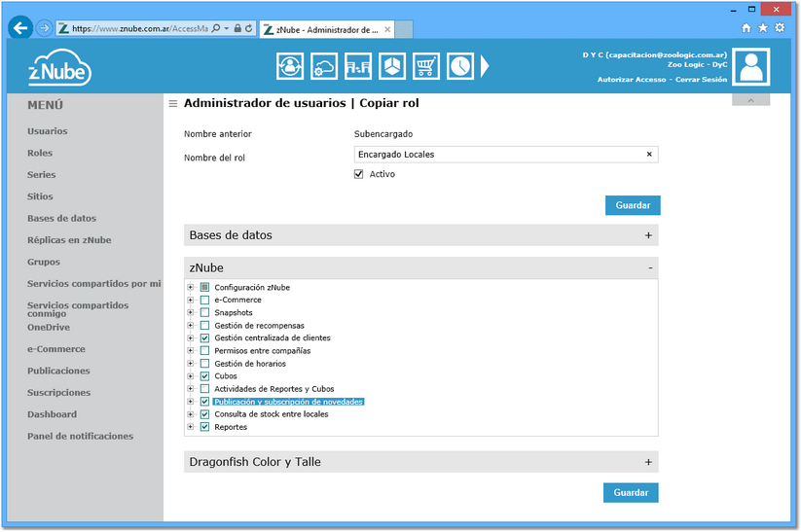Toggle the hamburger menu icon beside the title

coord(173,104)
